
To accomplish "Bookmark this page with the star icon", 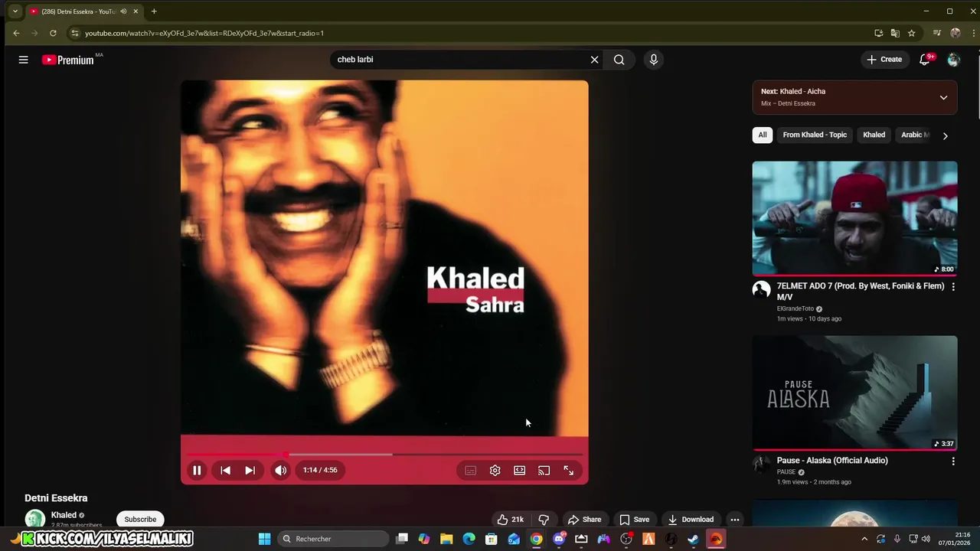I will [x=911, y=33].
